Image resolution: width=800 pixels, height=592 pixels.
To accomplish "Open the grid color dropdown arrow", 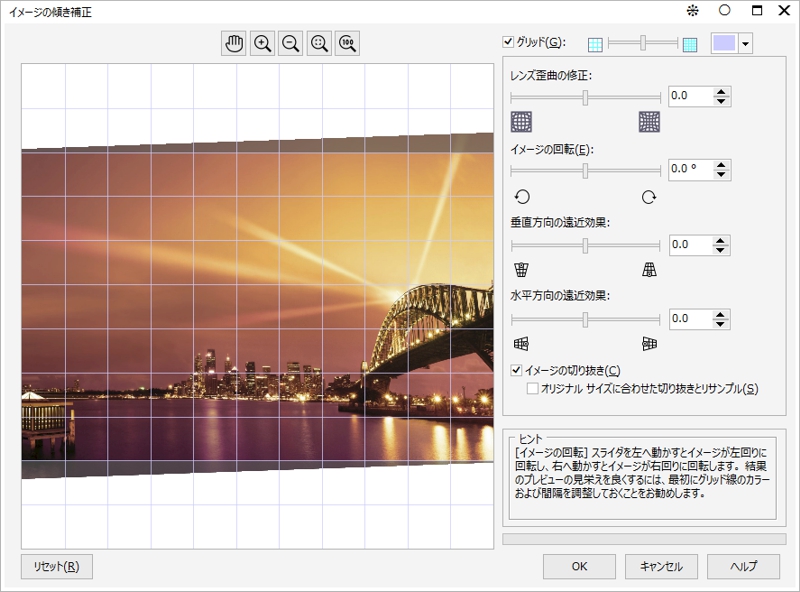I will coord(745,44).
